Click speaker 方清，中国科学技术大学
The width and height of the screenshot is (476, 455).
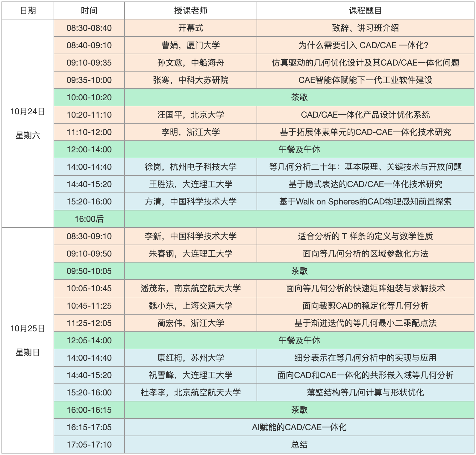[x=191, y=201]
